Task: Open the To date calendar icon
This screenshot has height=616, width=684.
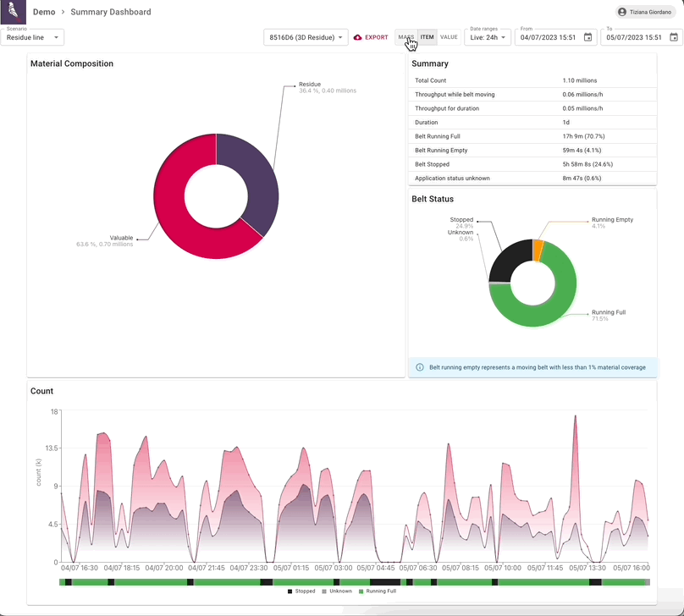Action: tap(673, 37)
